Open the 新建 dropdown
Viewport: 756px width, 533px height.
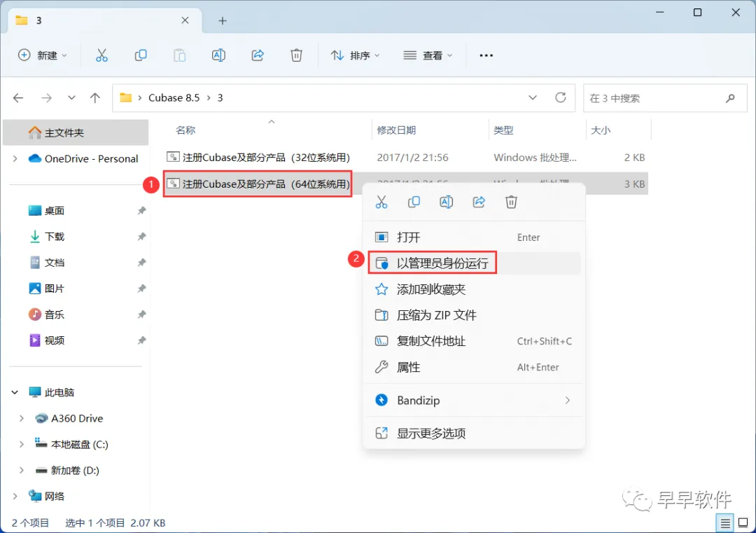(43, 55)
